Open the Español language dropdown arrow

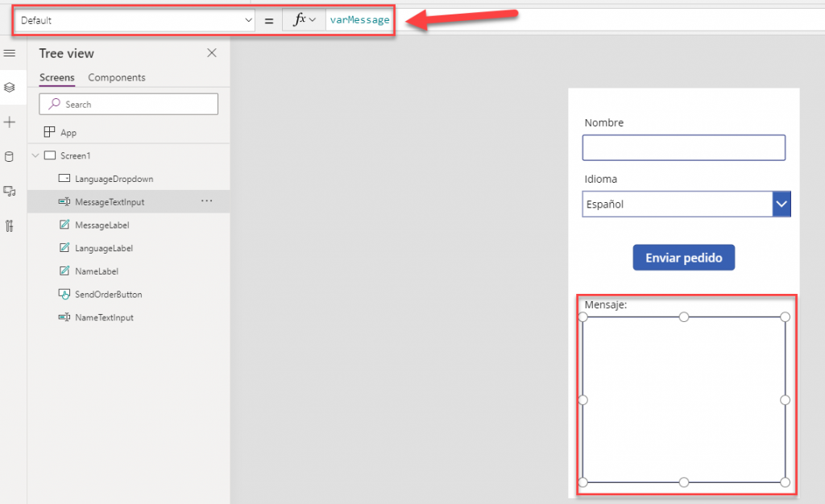[x=781, y=204]
